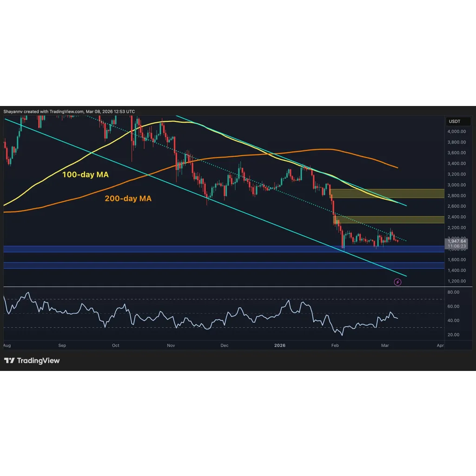The width and height of the screenshot is (476, 476).
Task: Click the 3,200.00 price axis label
Action: pyautogui.click(x=456, y=174)
